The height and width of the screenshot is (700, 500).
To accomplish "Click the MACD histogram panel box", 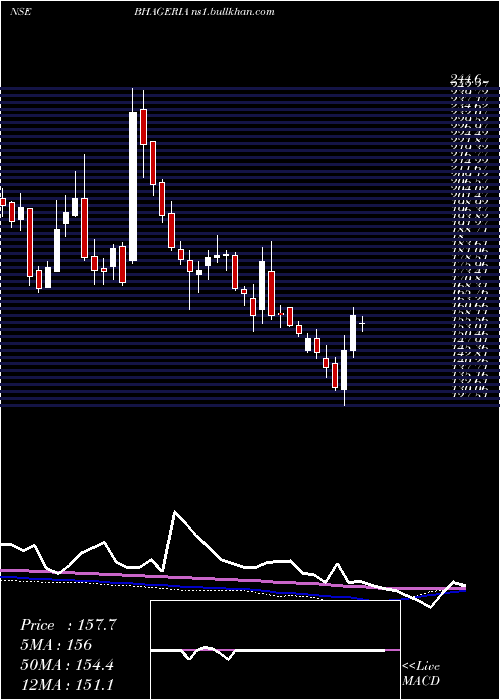I will click(x=275, y=650).
